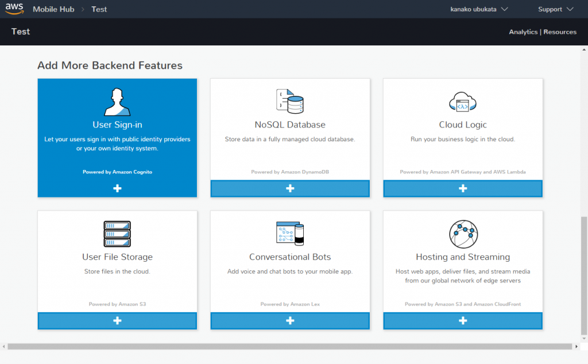Select the User Sign-in title
The image size is (588, 364).
point(117,125)
